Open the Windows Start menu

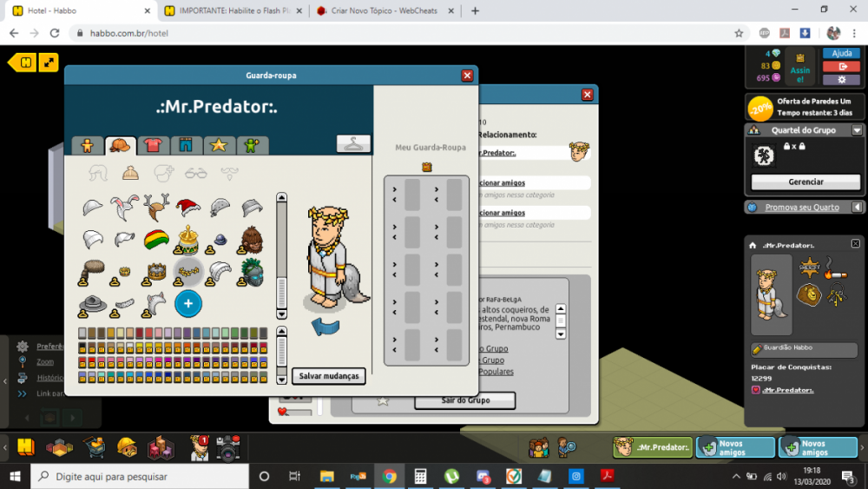[15, 476]
